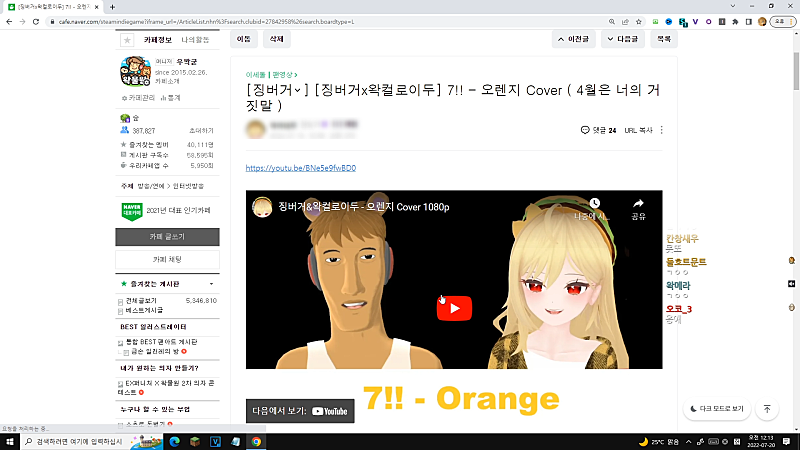
Task: Open the 베스트게시글 board
Action: pos(144,310)
